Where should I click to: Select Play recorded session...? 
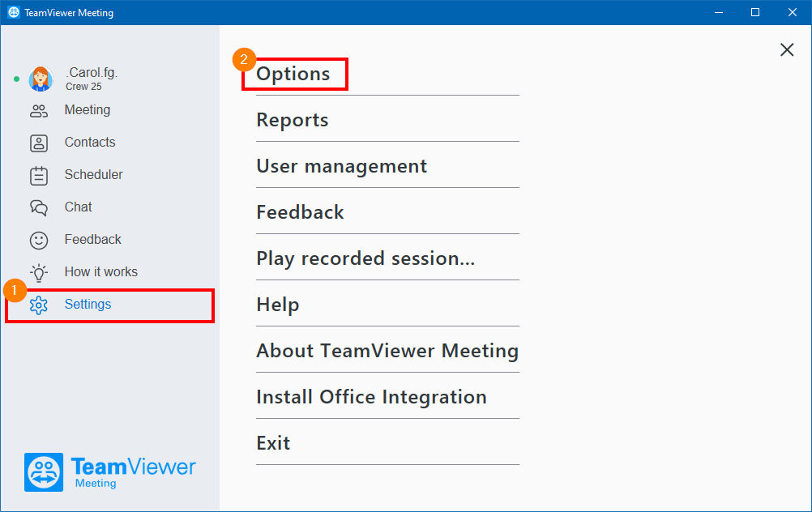365,258
